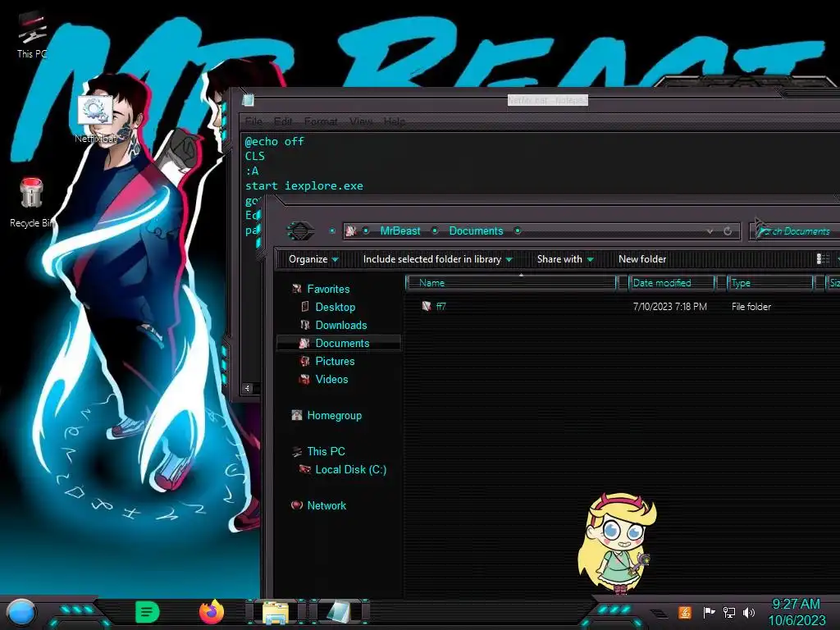
Task: Open the Notepad Help menu
Action: (x=395, y=121)
